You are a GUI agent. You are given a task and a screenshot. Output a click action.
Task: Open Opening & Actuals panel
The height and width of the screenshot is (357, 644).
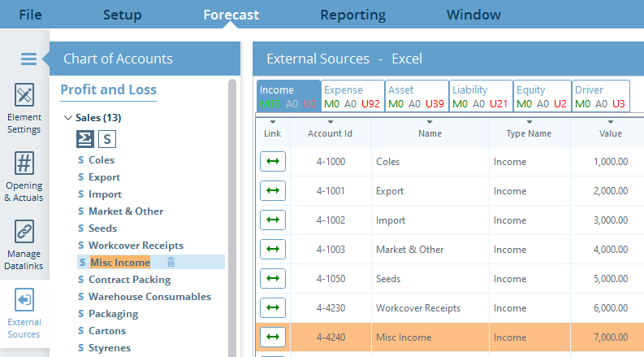click(24, 176)
